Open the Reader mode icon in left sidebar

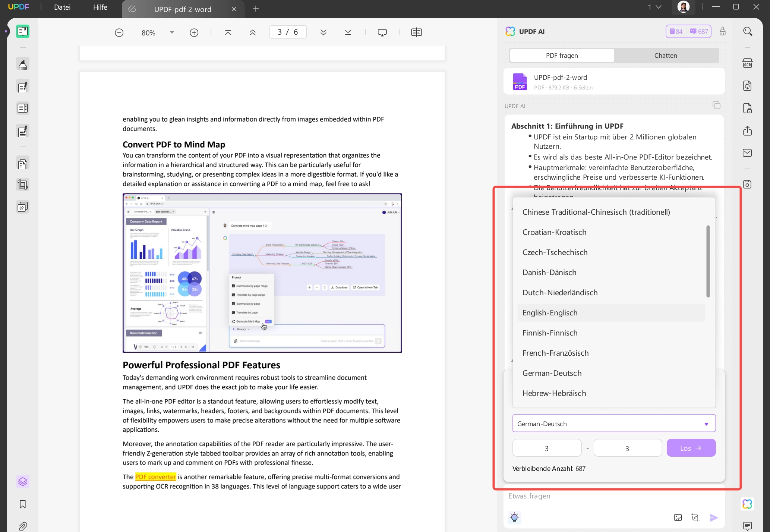click(x=23, y=31)
